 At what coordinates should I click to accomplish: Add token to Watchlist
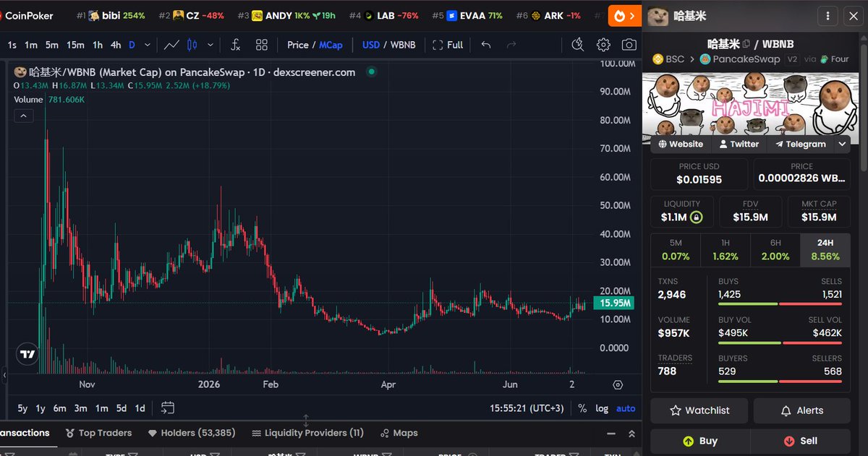click(699, 410)
